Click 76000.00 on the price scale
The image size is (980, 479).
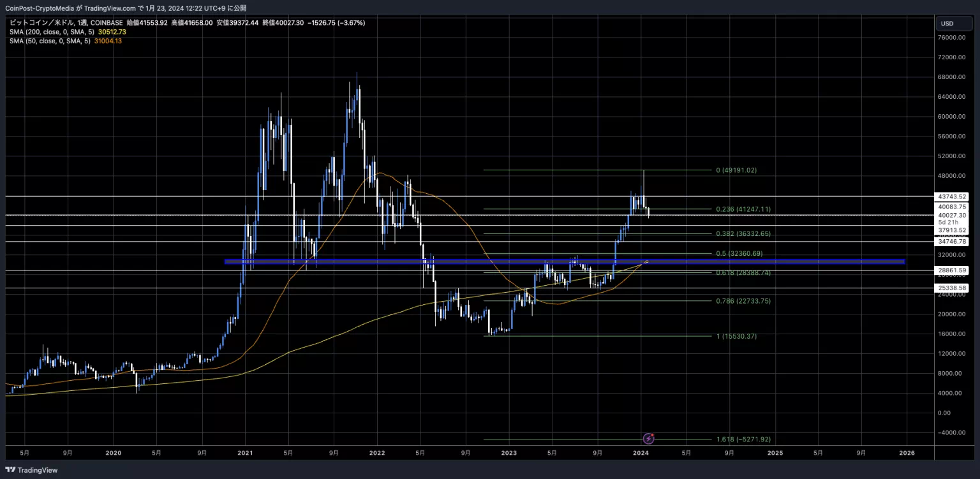pyautogui.click(x=953, y=38)
